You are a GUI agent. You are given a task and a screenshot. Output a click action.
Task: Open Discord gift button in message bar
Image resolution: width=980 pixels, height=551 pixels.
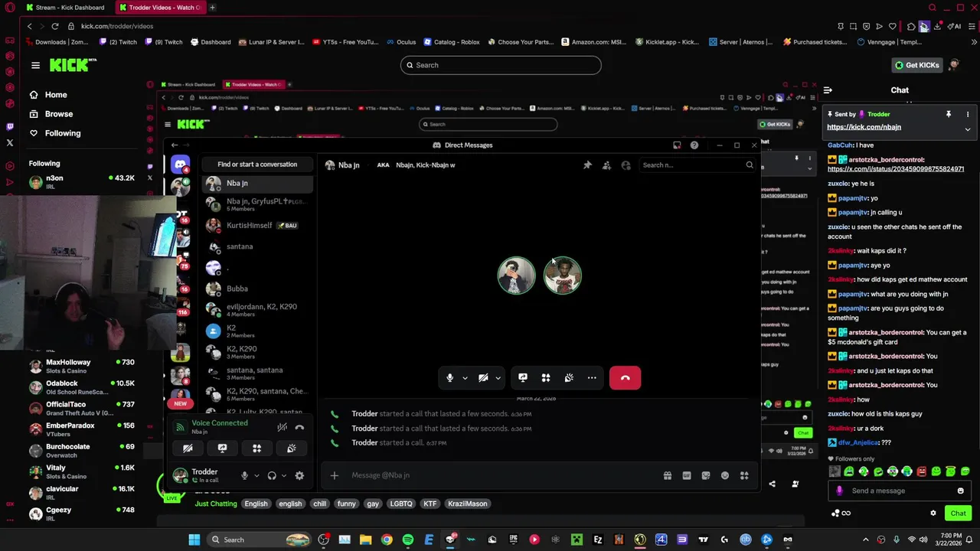point(667,475)
